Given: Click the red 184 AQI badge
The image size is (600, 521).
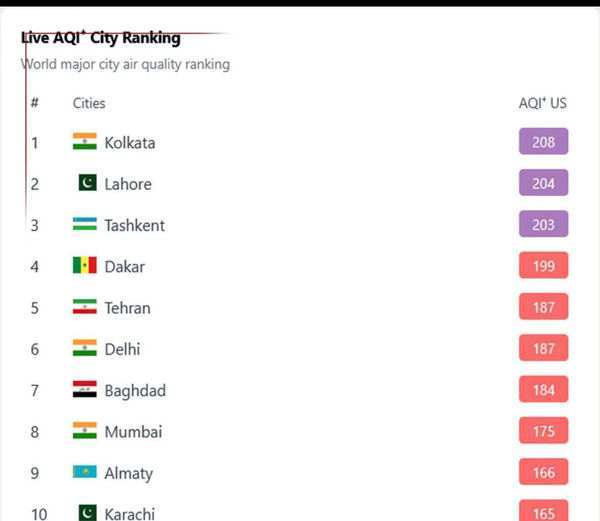Looking at the screenshot, I should [x=543, y=390].
